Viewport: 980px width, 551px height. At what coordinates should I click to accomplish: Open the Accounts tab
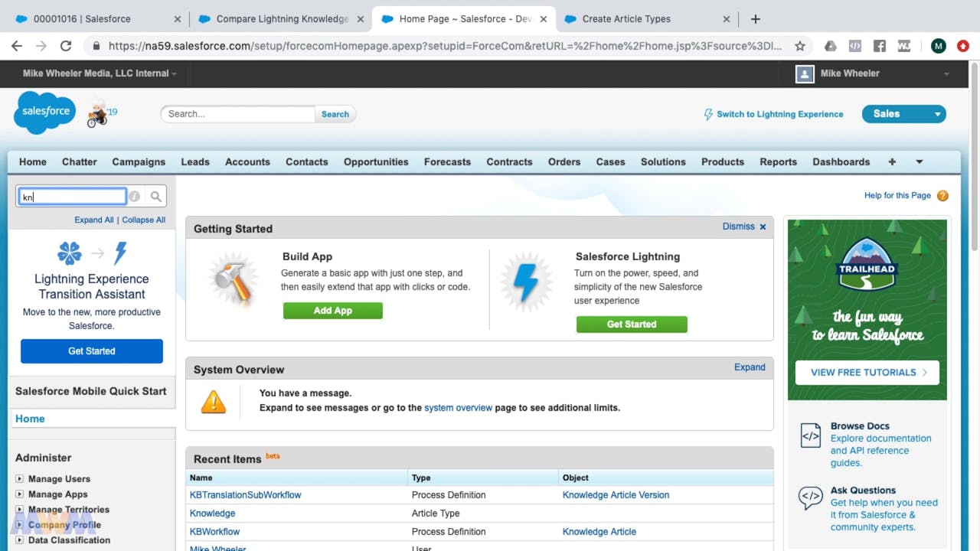(x=247, y=161)
